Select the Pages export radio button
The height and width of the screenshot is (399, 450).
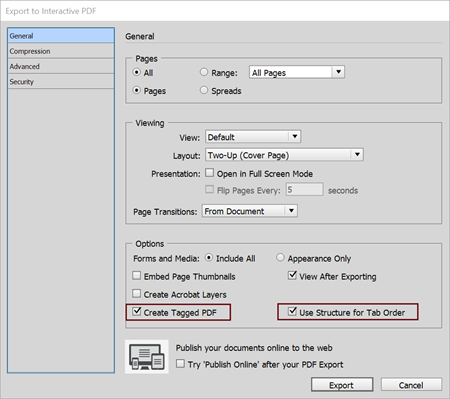(136, 90)
